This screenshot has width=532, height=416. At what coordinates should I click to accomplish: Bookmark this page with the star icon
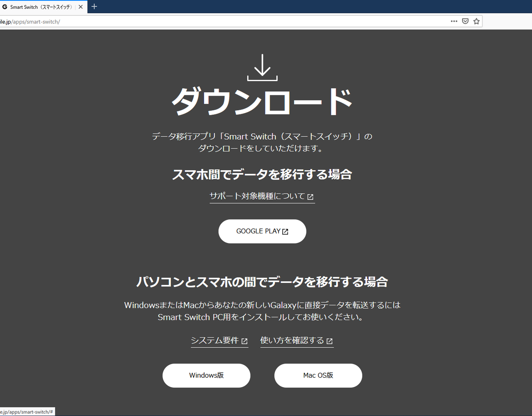tap(477, 21)
